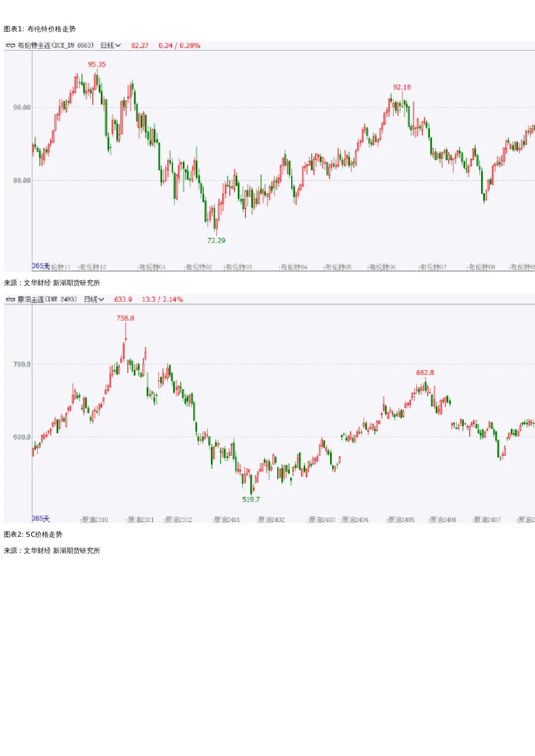
Task: Select the 布伦特12 timeline marker
Action: click(93, 267)
